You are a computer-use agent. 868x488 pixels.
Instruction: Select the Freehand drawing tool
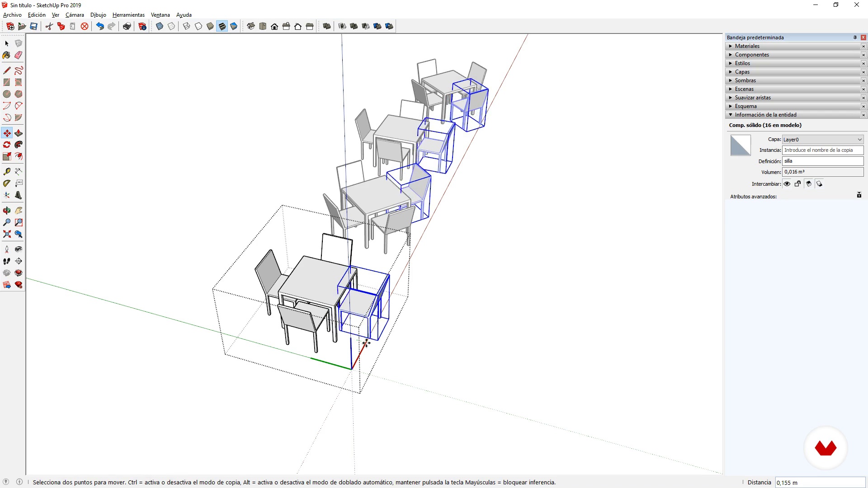[19, 70]
